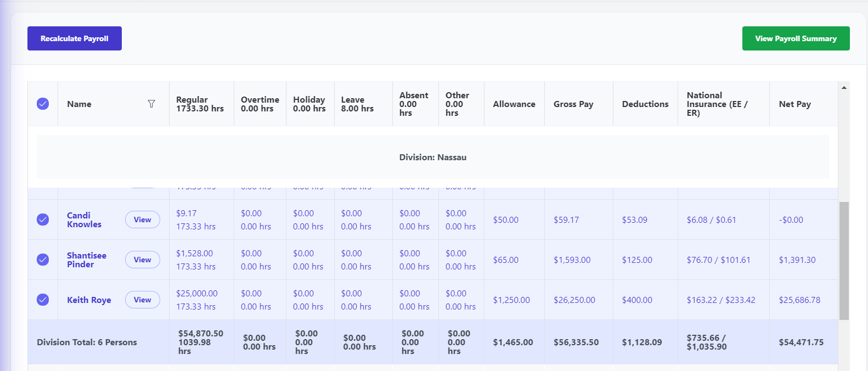Uncheck Keith Roye row checkbox

(x=43, y=300)
